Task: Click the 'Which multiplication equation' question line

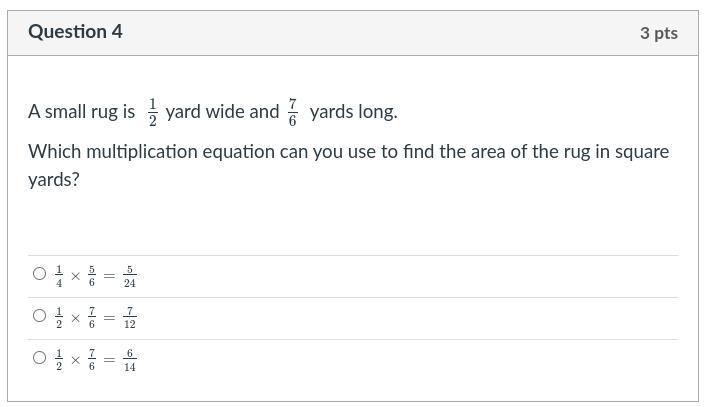Action: pyautogui.click(x=348, y=152)
